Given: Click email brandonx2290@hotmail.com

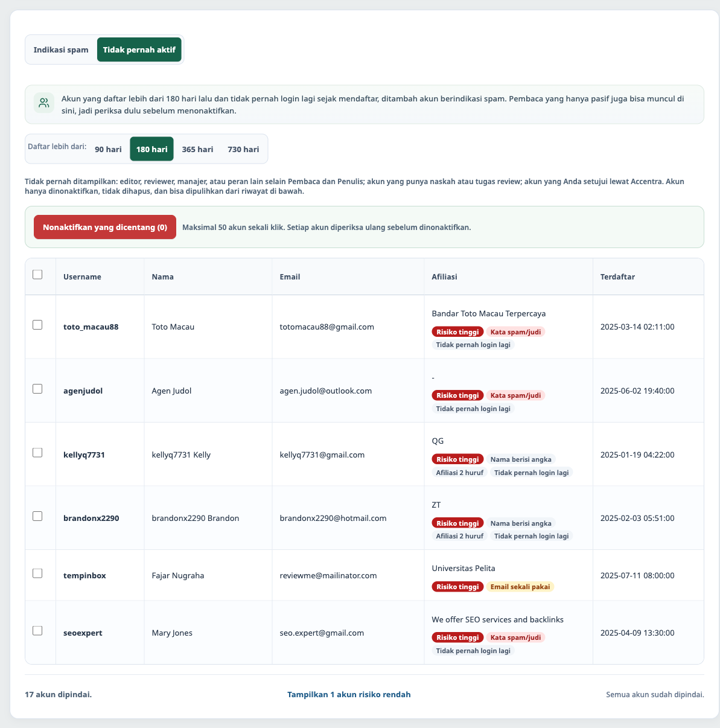Looking at the screenshot, I should click(x=333, y=518).
